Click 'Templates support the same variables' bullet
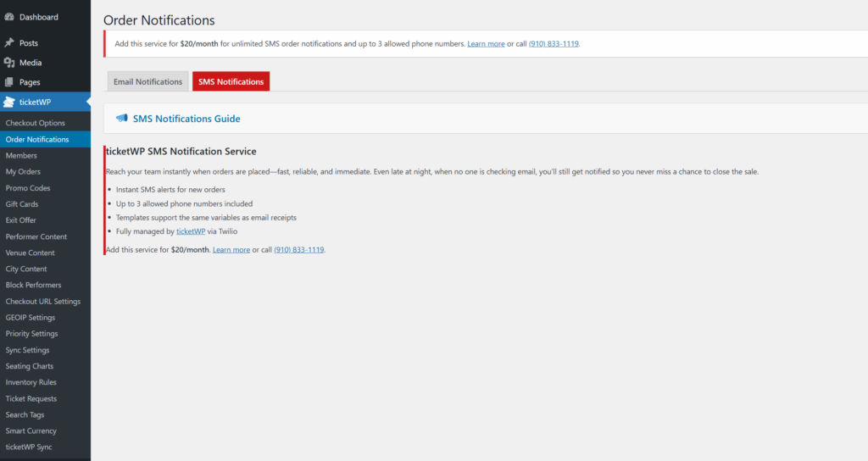This screenshot has height=461, width=868. [x=206, y=218]
